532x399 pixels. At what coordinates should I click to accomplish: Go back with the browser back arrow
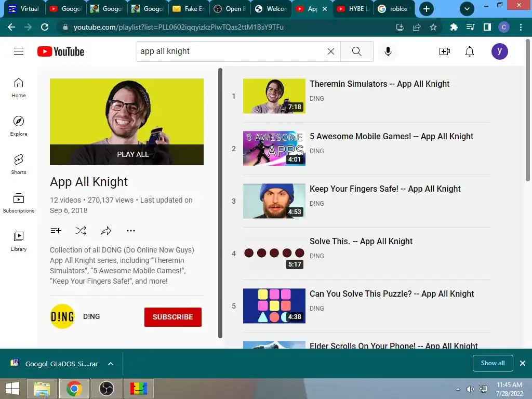[11, 27]
